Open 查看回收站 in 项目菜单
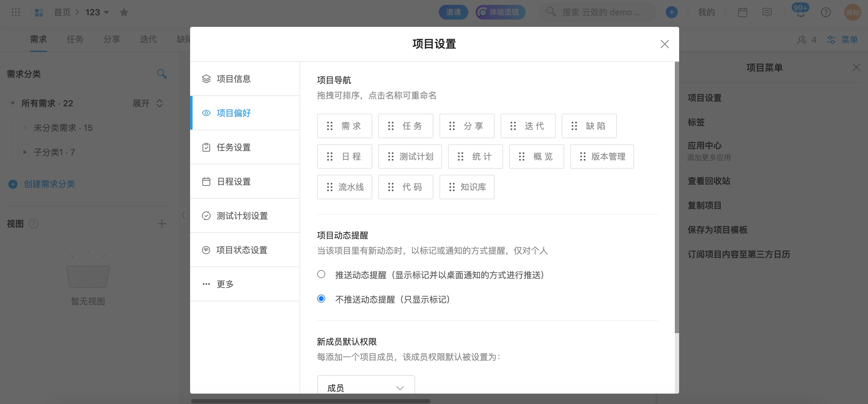 pyautogui.click(x=709, y=181)
